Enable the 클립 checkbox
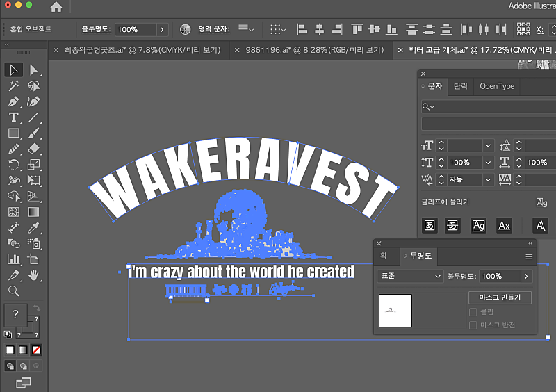The image size is (556, 392). [x=473, y=312]
